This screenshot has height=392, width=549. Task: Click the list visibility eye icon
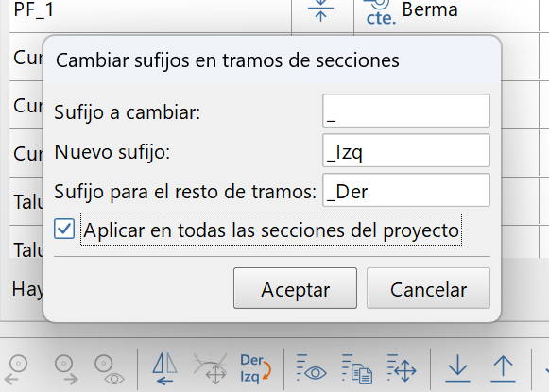[x=311, y=368]
